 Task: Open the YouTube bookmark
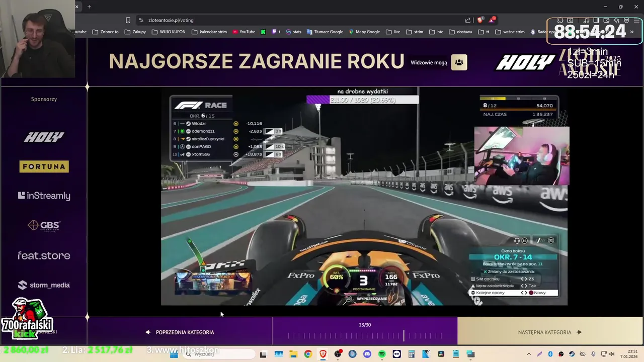(244, 32)
